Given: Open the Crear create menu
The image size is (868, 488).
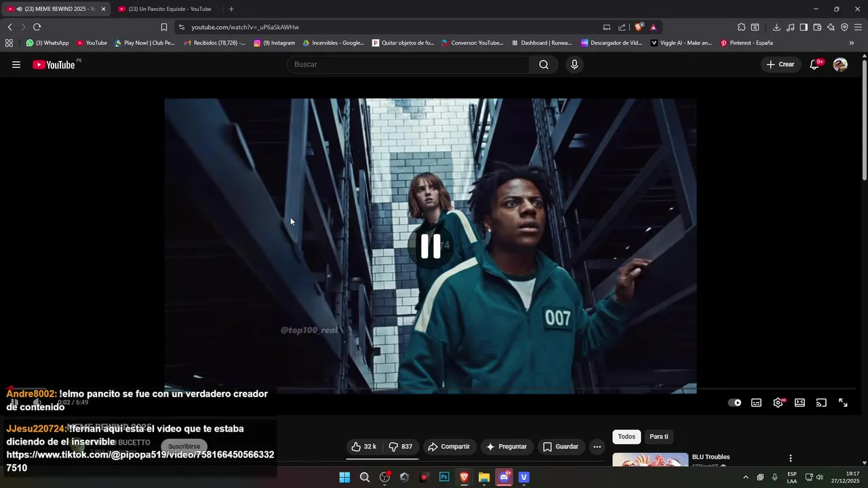Looking at the screenshot, I should [780, 64].
